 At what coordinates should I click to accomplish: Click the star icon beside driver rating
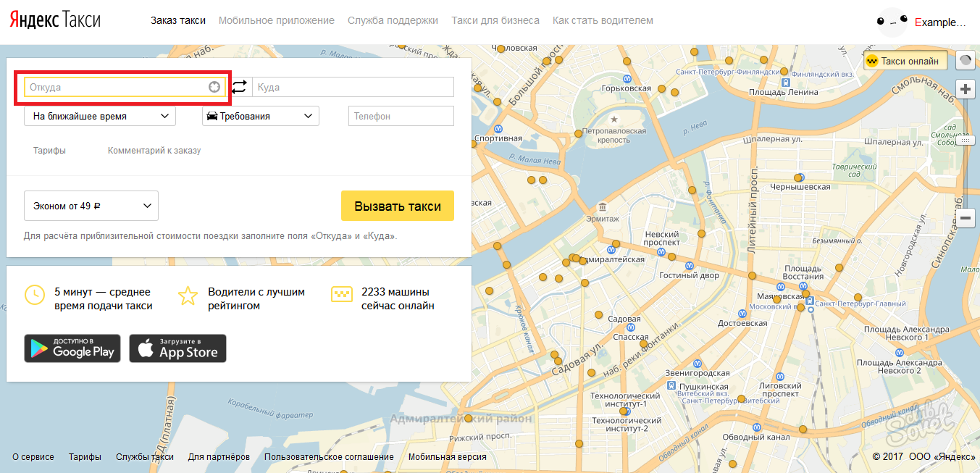(188, 296)
